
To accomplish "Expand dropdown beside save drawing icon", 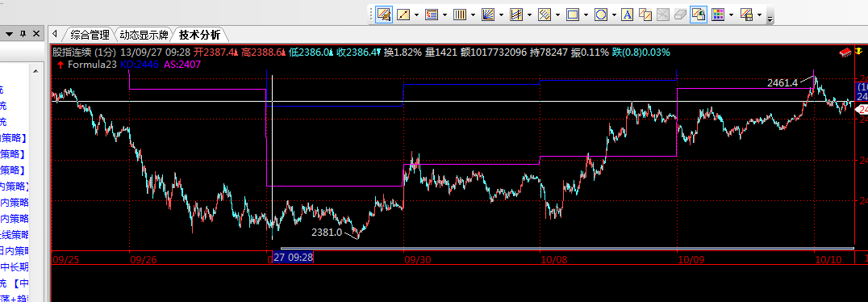I will (x=760, y=15).
